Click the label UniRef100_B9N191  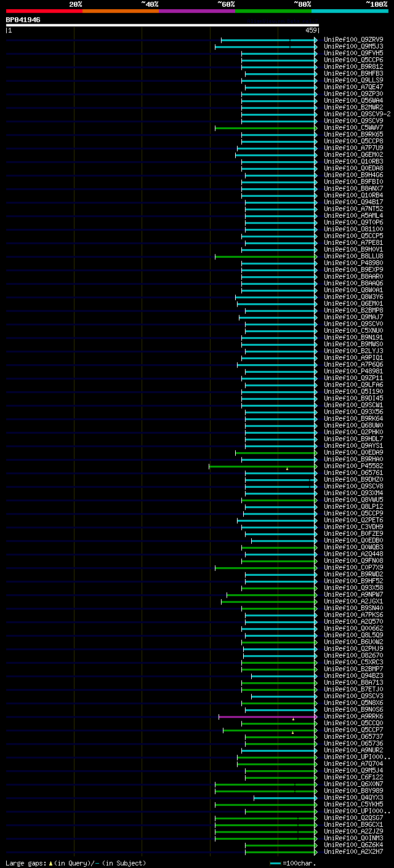pos(353,337)
